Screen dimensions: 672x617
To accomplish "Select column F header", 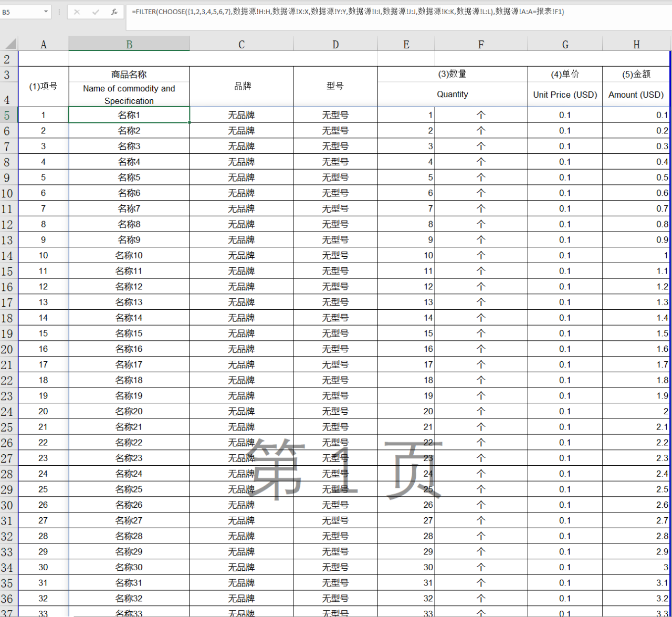I will coord(481,44).
